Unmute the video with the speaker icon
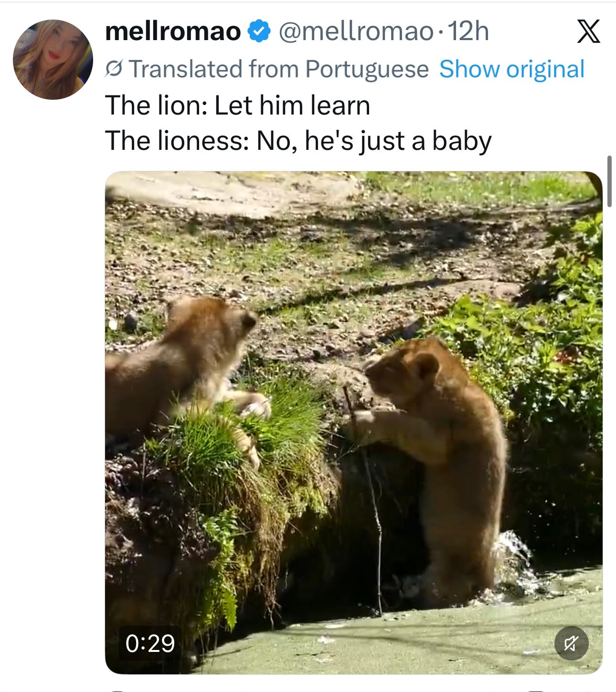 click(x=571, y=643)
